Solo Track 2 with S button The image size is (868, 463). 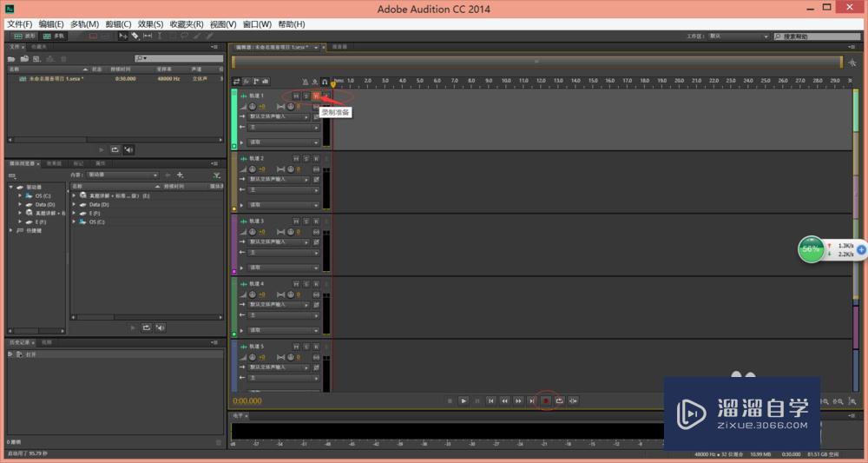[x=306, y=159]
